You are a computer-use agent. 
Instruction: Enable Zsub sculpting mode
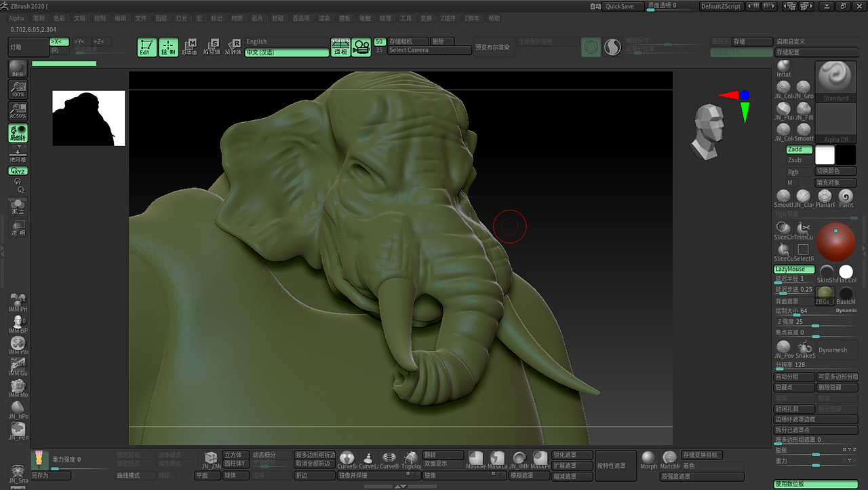798,159
